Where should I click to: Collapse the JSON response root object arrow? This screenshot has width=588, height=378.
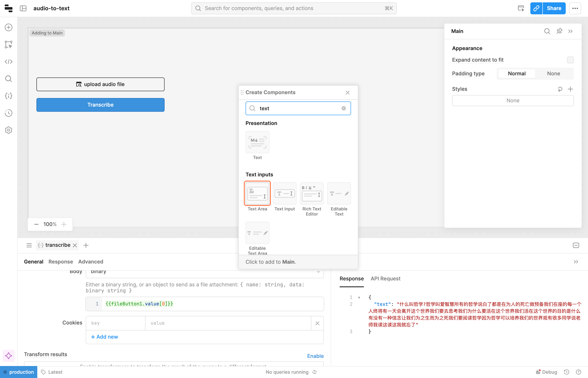coord(359,298)
